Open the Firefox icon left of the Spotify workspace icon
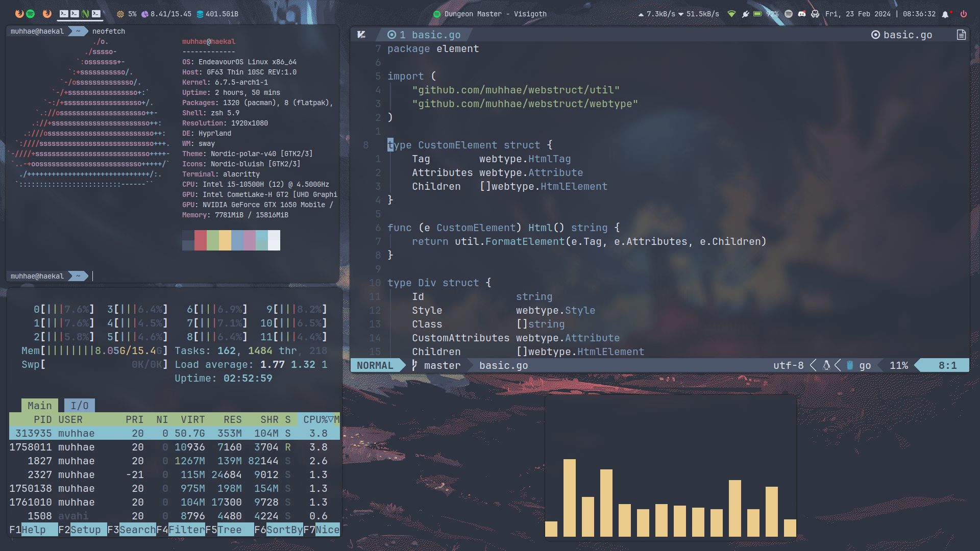 (x=19, y=14)
